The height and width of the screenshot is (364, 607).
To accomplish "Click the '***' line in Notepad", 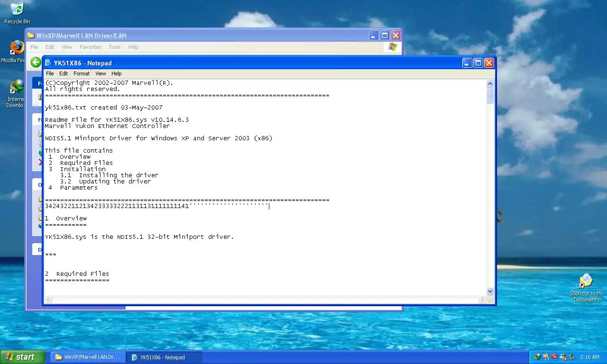I will pyautogui.click(x=50, y=255).
